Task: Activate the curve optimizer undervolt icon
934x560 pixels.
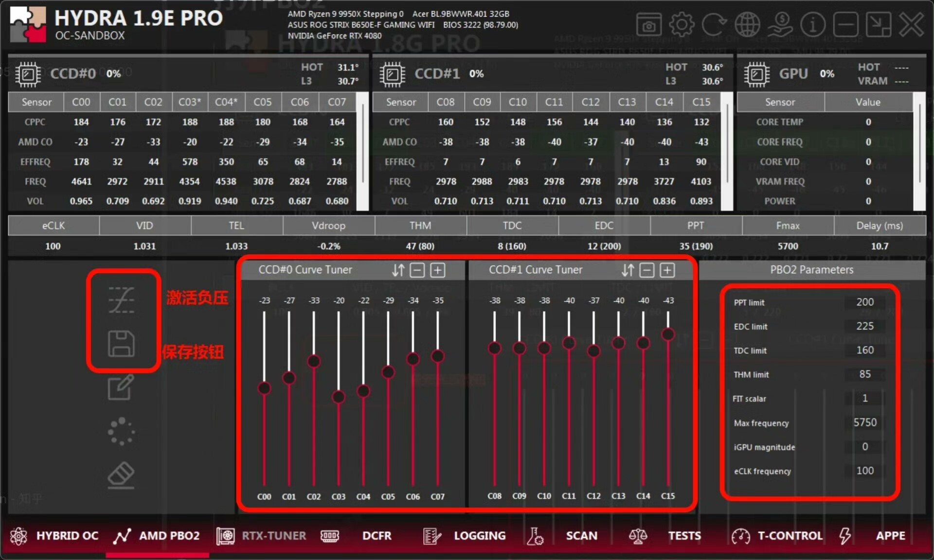Action: (x=121, y=300)
